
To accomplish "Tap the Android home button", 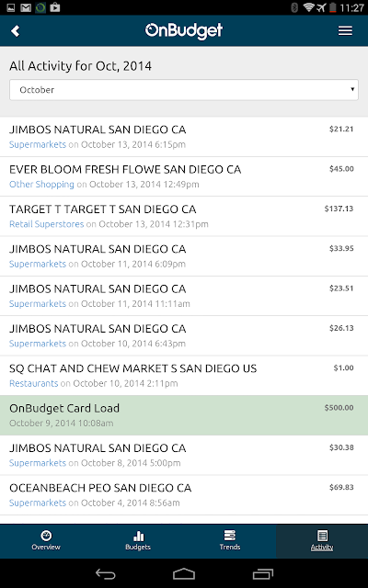I will click(x=184, y=573).
